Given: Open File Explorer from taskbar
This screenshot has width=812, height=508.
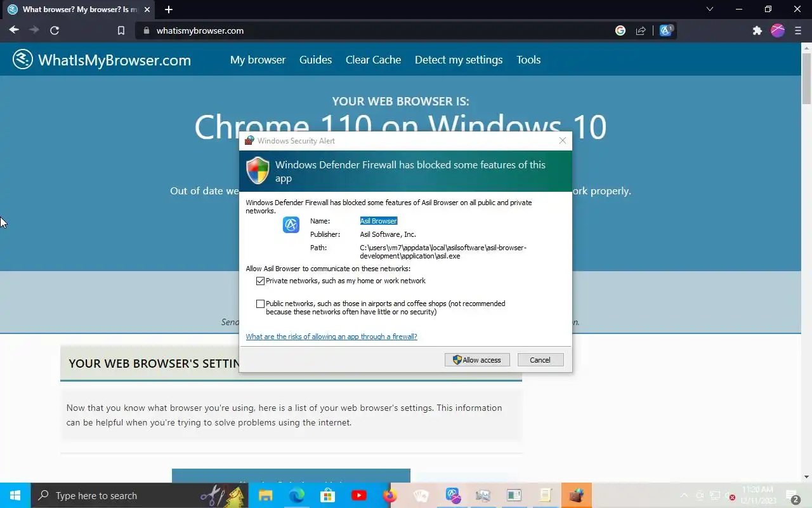Looking at the screenshot, I should (265, 495).
